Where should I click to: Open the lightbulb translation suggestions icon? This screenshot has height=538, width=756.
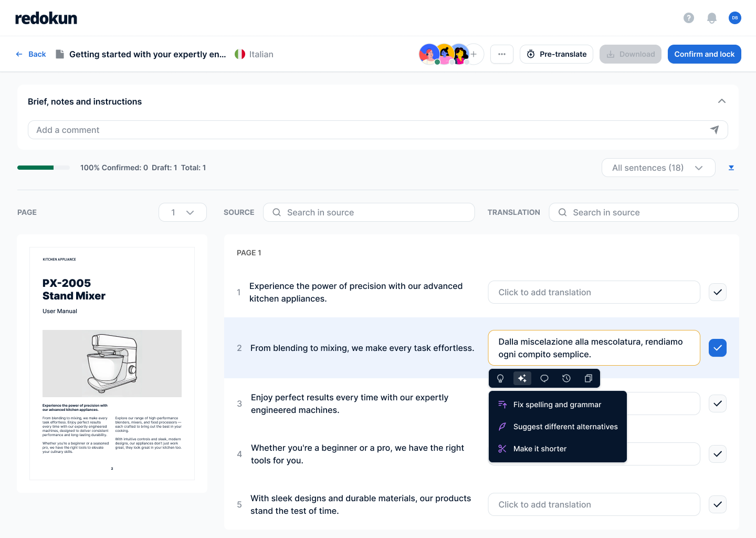tap(500, 378)
